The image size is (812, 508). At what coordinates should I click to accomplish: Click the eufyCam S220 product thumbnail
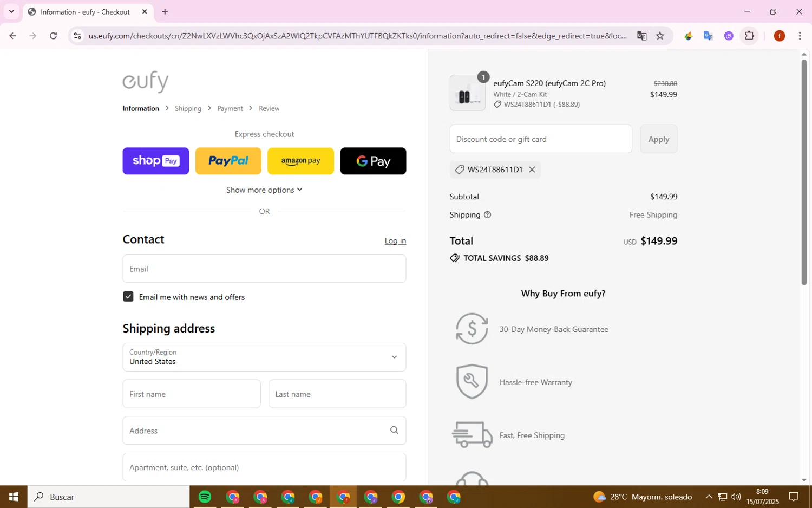click(468, 93)
